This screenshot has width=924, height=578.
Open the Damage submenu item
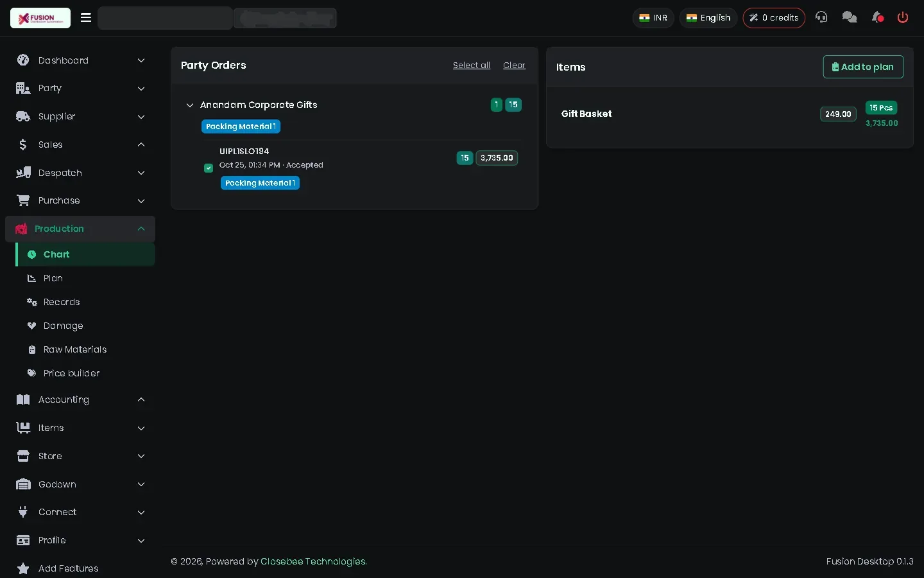coord(85,326)
